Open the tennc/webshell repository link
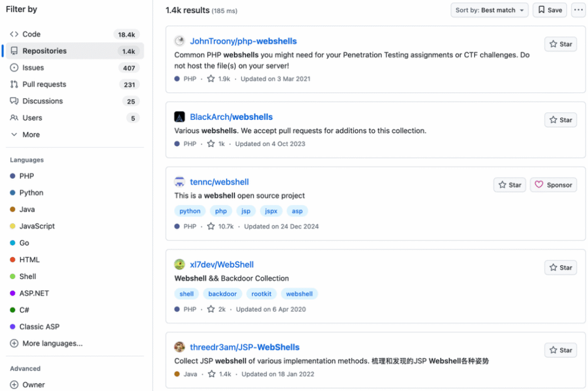The width and height of the screenshot is (588, 391). pos(219,182)
